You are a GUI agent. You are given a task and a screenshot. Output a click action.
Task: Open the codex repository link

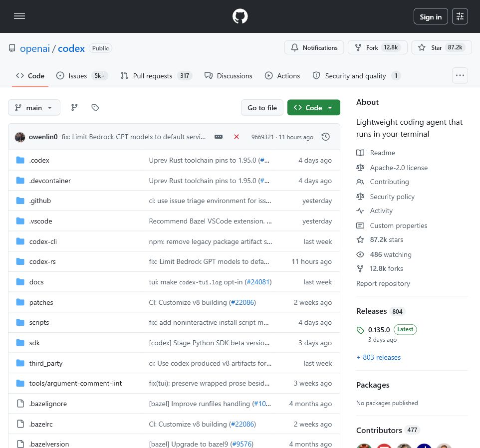pyautogui.click(x=71, y=48)
